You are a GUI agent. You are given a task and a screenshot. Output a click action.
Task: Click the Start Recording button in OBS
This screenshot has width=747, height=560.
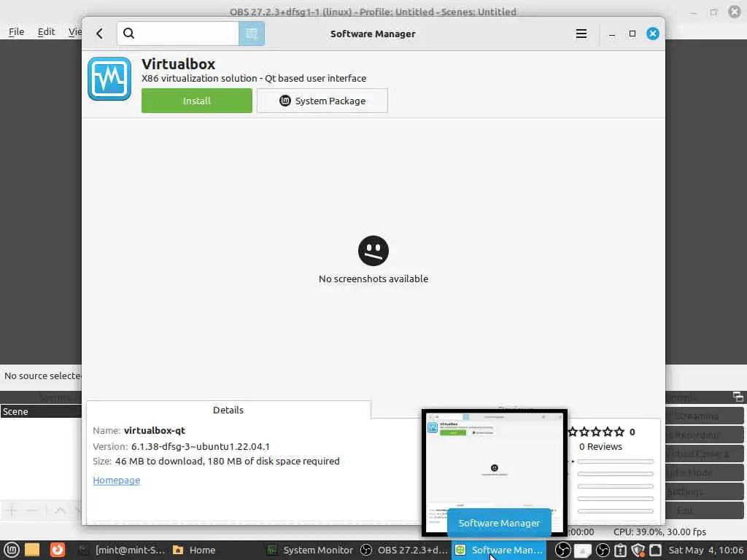pyautogui.click(x=704, y=435)
